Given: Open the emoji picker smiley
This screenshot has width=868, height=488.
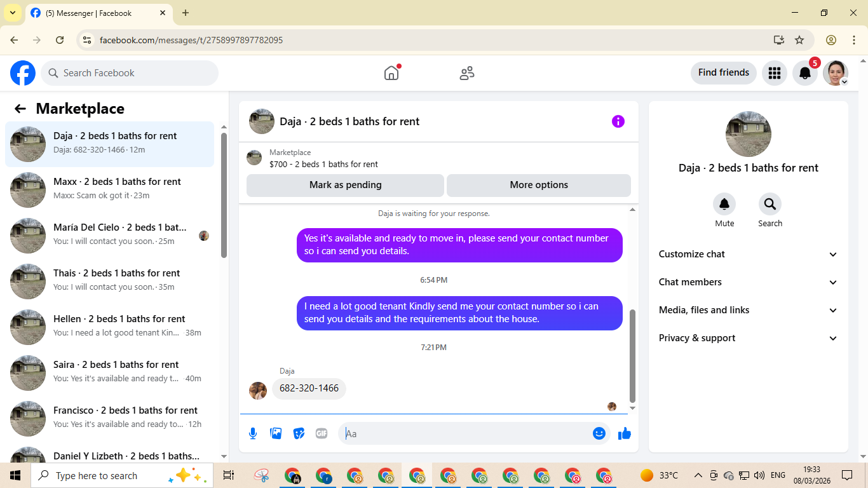Looking at the screenshot, I should pyautogui.click(x=599, y=433).
